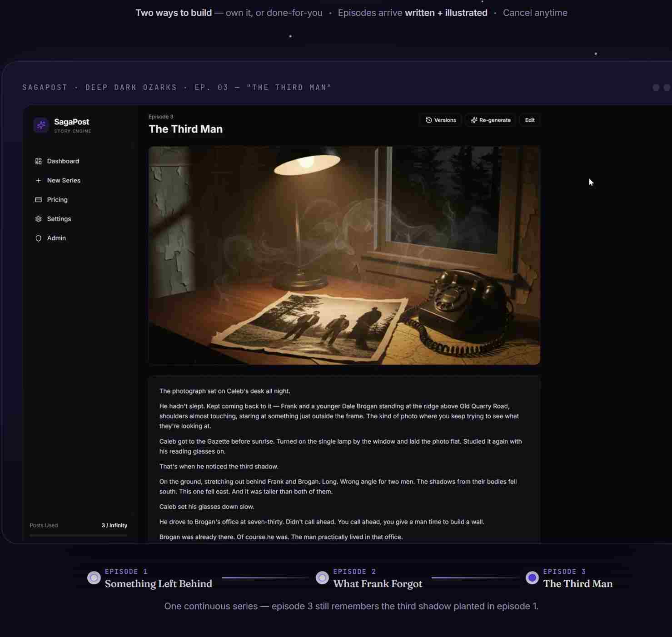
Task: Click the "Episode 3" label above title
Action: [x=161, y=117]
